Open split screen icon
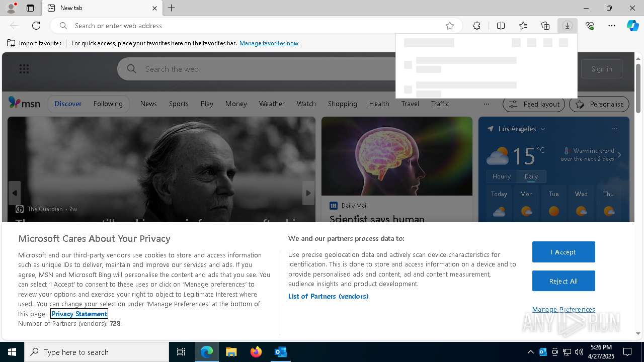The height and width of the screenshot is (362, 644). coord(501,26)
